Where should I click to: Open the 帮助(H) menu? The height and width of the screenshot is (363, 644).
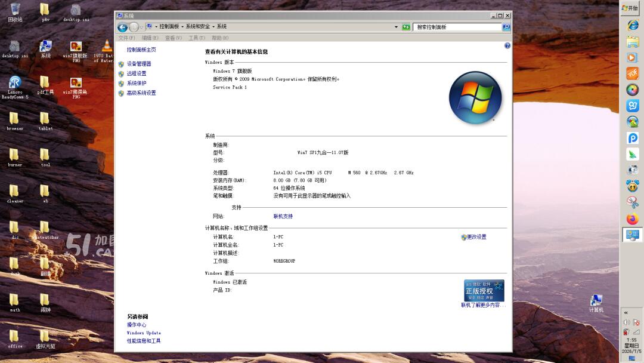point(220,38)
